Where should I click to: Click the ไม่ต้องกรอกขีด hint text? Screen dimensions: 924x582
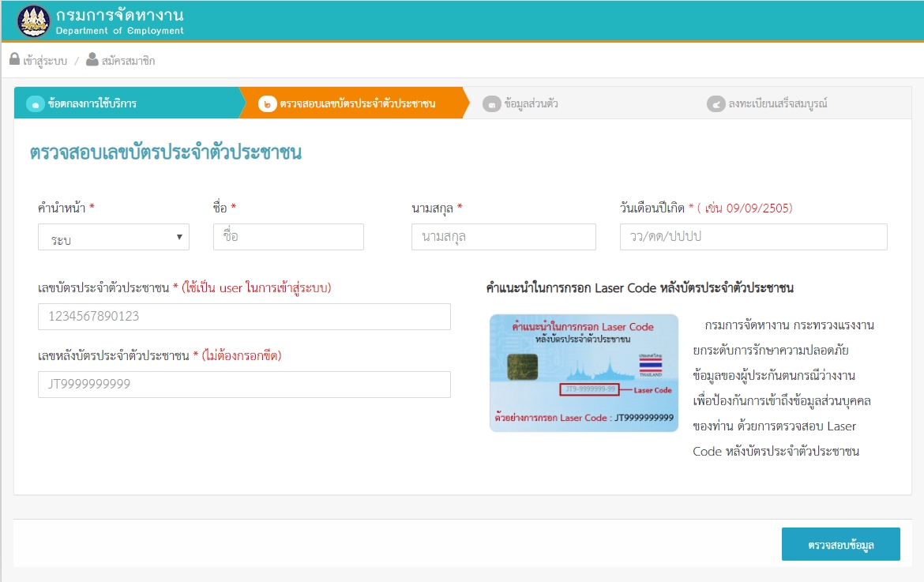[x=242, y=356]
